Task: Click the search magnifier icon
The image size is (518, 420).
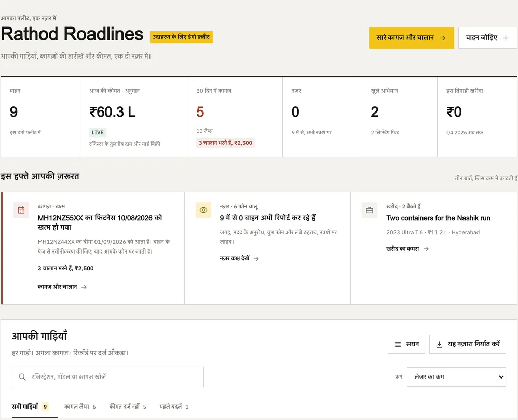Action: pyautogui.click(x=22, y=377)
